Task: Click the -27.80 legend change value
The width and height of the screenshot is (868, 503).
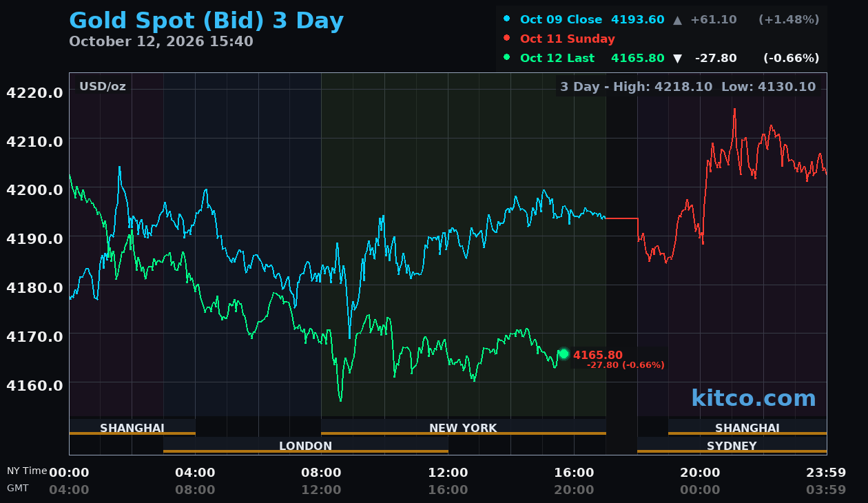Action: tap(716, 58)
